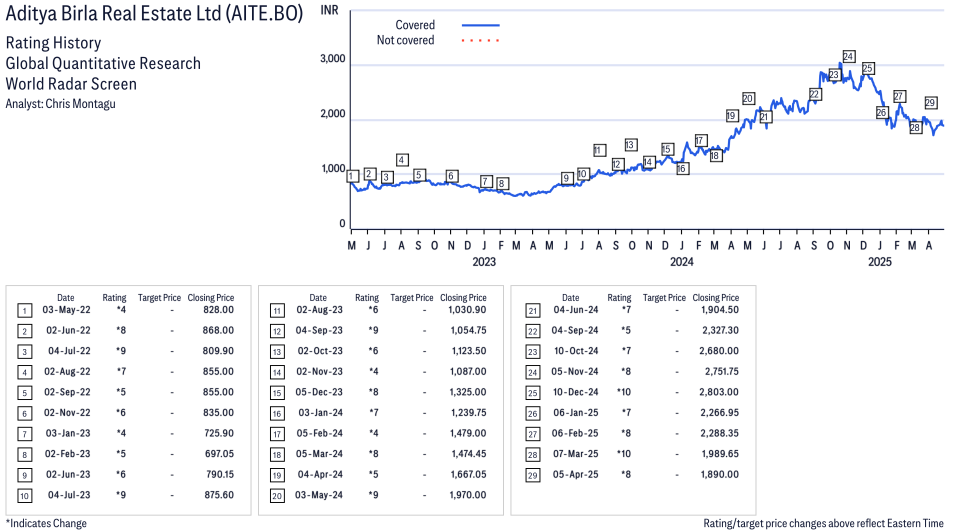Image resolution: width=955 pixels, height=530 pixels.
Task: Click the INR axis label
Action: [329, 10]
